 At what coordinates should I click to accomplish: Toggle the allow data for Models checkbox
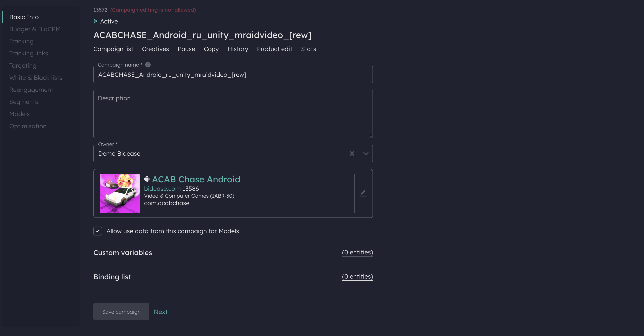pos(98,231)
